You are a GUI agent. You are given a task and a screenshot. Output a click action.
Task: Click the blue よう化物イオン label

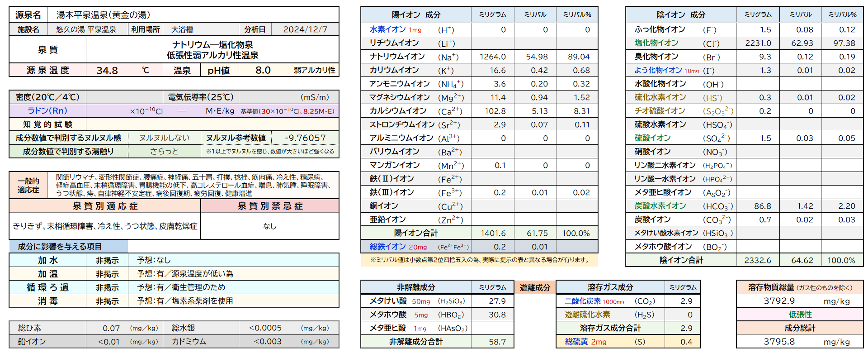[658, 70]
